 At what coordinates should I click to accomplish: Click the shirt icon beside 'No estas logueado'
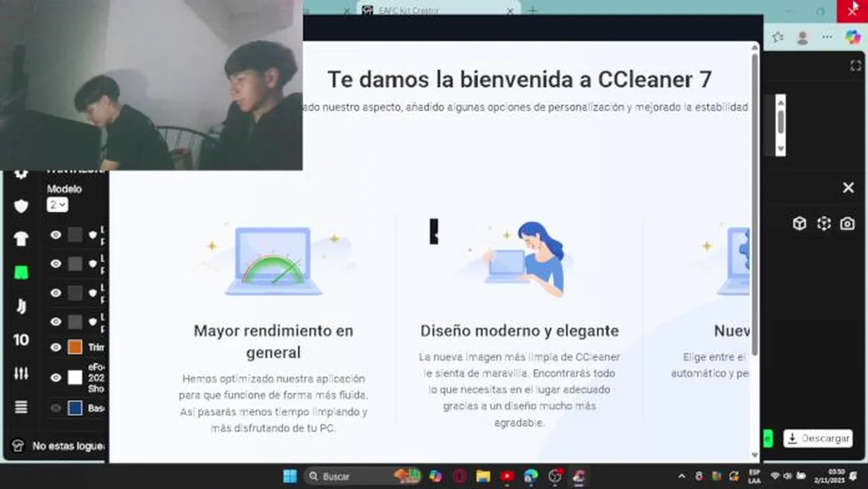[x=18, y=446]
